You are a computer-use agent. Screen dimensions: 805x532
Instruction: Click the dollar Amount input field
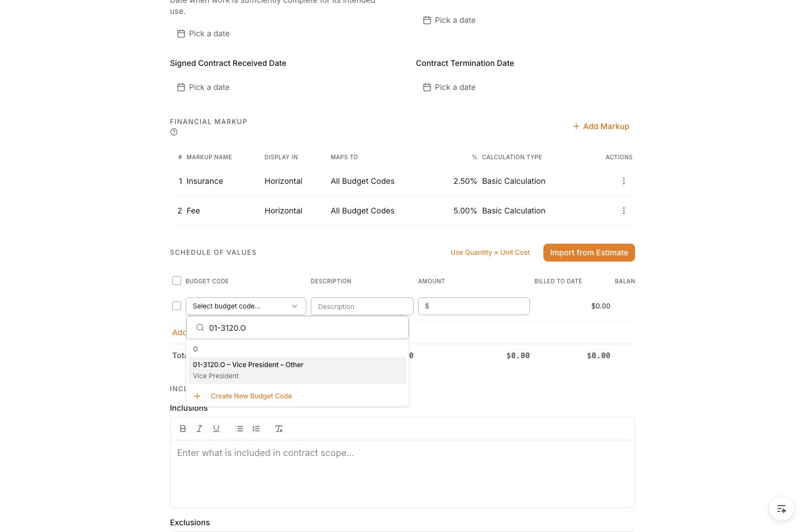click(474, 306)
